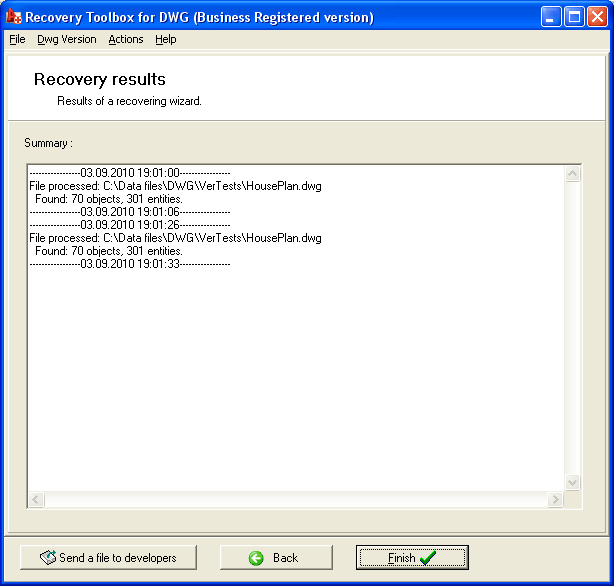Select the 19:01:33 timestamp line
Screen dimensions: 614x586
coord(130,264)
